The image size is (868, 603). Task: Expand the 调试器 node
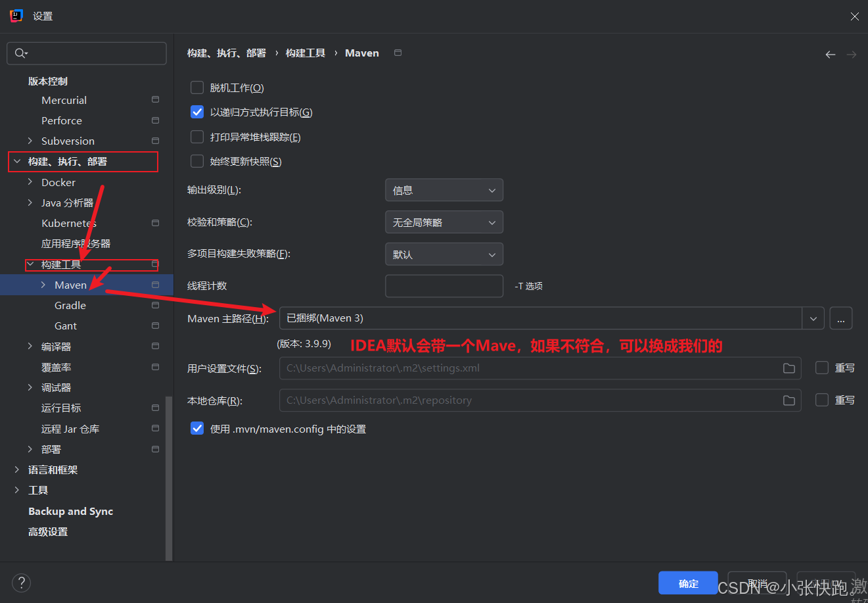click(x=30, y=387)
